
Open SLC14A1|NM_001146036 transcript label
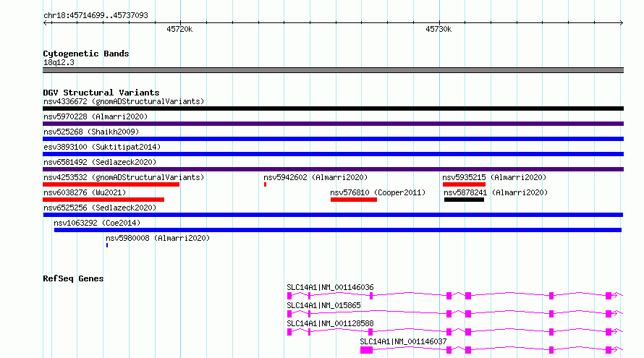point(330,287)
